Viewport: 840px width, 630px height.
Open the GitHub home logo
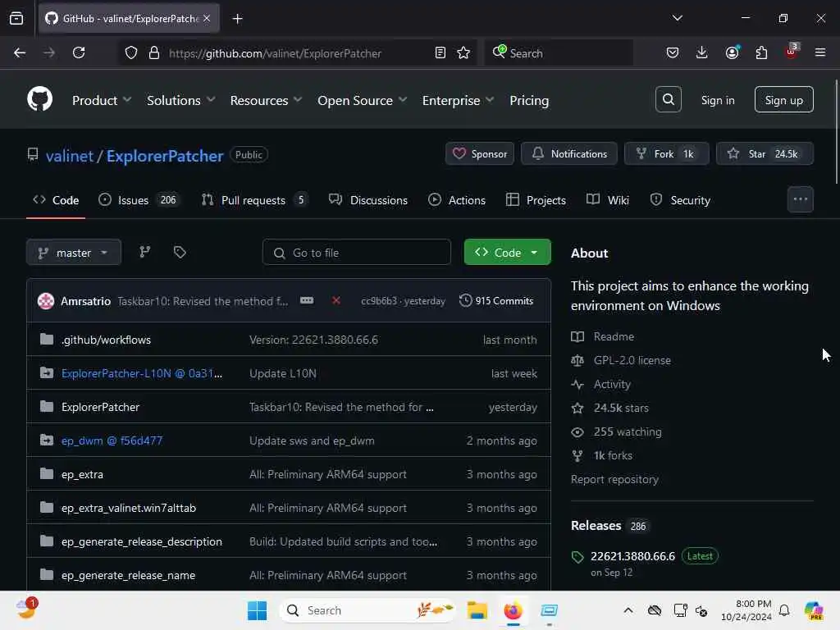pos(39,99)
